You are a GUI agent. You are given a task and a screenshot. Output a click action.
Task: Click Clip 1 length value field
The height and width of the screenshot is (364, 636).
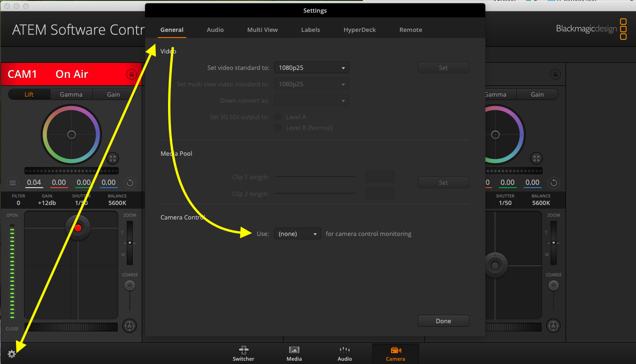[380, 177]
